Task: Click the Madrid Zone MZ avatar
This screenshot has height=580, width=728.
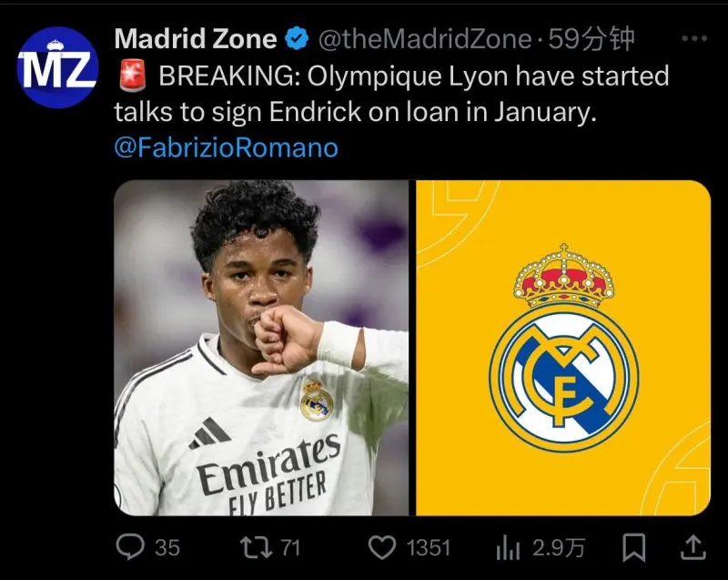Action: tap(57, 67)
